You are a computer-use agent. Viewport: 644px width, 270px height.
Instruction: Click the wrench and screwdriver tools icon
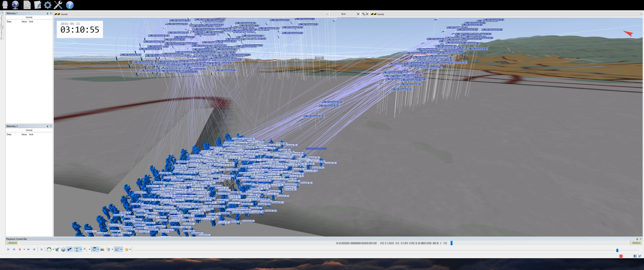coord(58,5)
